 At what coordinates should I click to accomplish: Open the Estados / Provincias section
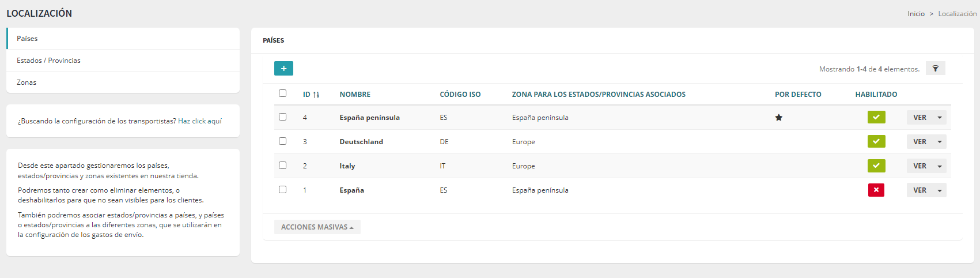coord(48,61)
